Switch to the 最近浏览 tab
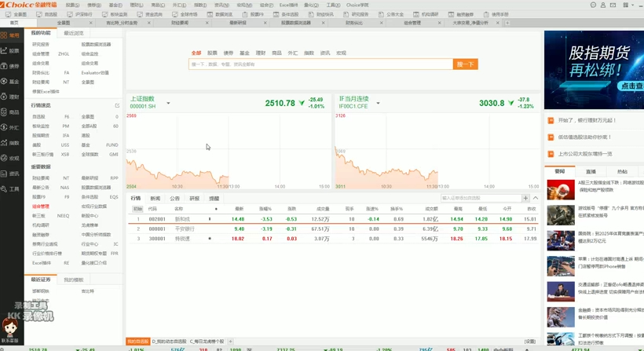This screenshot has height=351, width=644. coord(74,33)
